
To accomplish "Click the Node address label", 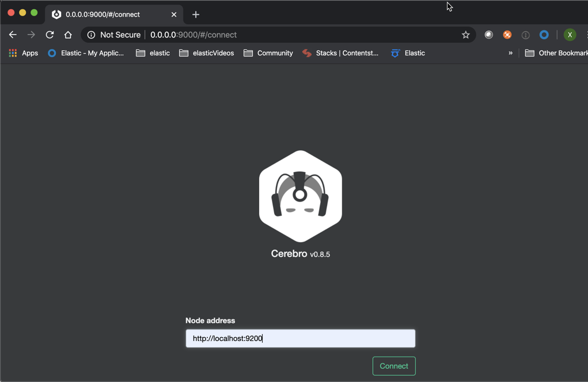I will click(210, 320).
